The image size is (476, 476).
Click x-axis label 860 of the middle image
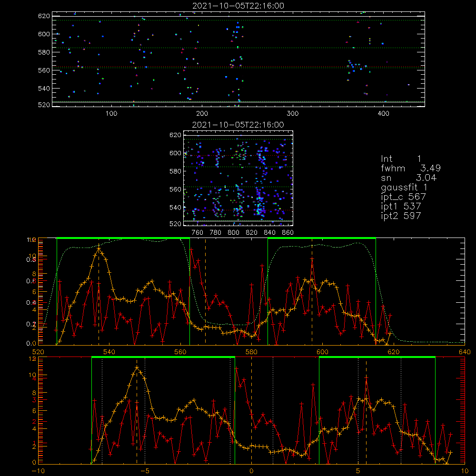288,233
